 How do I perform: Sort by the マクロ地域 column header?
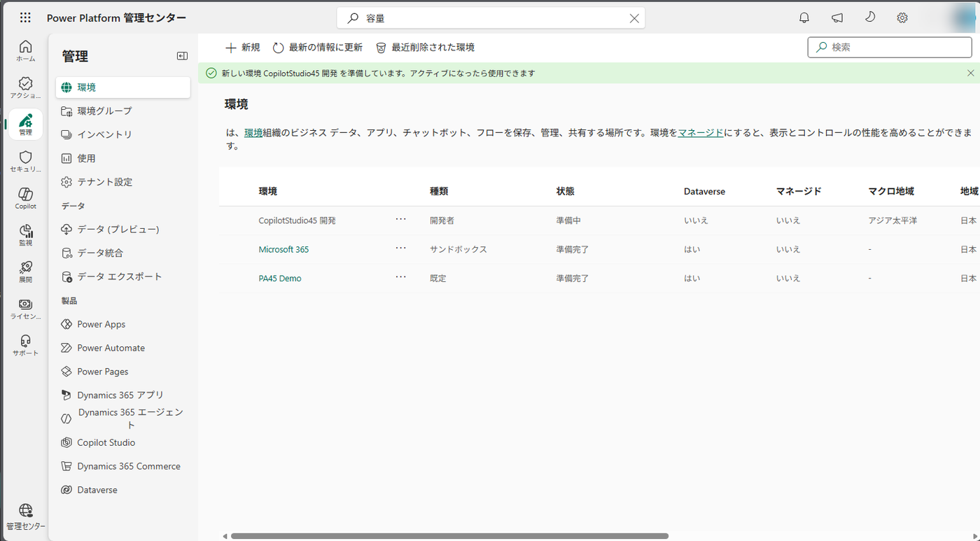click(x=891, y=191)
